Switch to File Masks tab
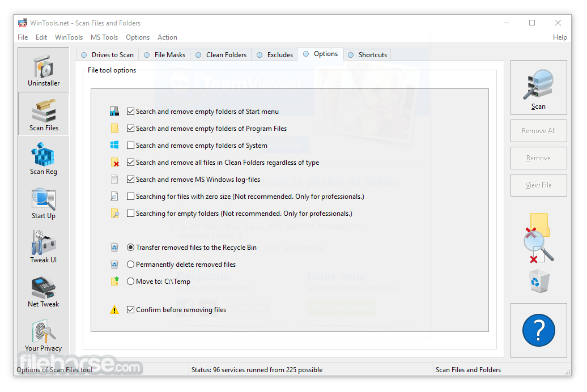 (164, 54)
